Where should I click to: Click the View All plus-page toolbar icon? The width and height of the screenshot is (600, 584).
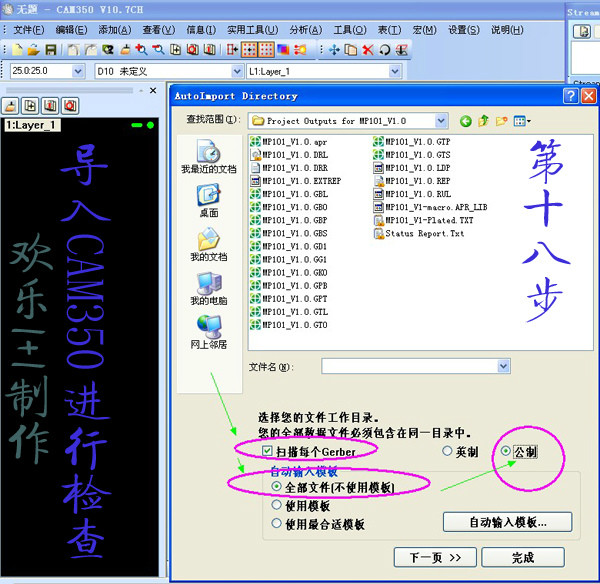pyautogui.click(x=175, y=50)
